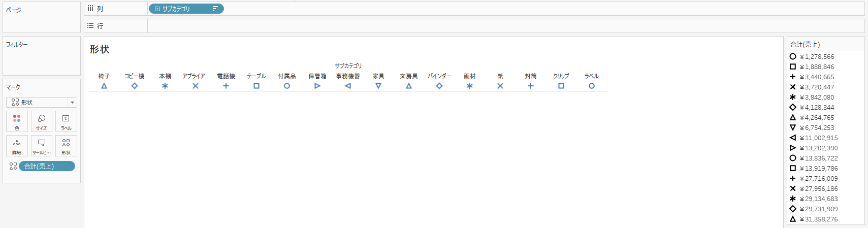Viewport: 868px width, 228px height.
Task: Select the square mark under クリップ
Action: coord(561,86)
